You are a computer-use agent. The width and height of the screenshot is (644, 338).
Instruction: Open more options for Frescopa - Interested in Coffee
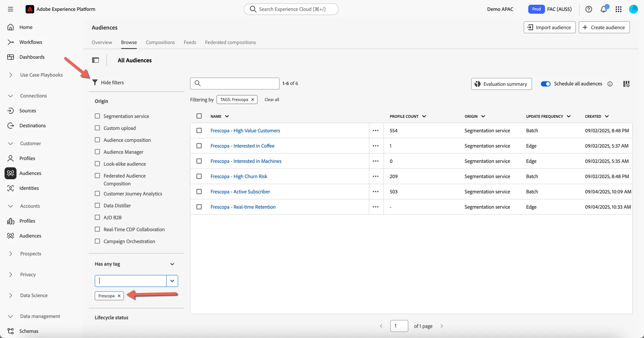click(x=376, y=146)
